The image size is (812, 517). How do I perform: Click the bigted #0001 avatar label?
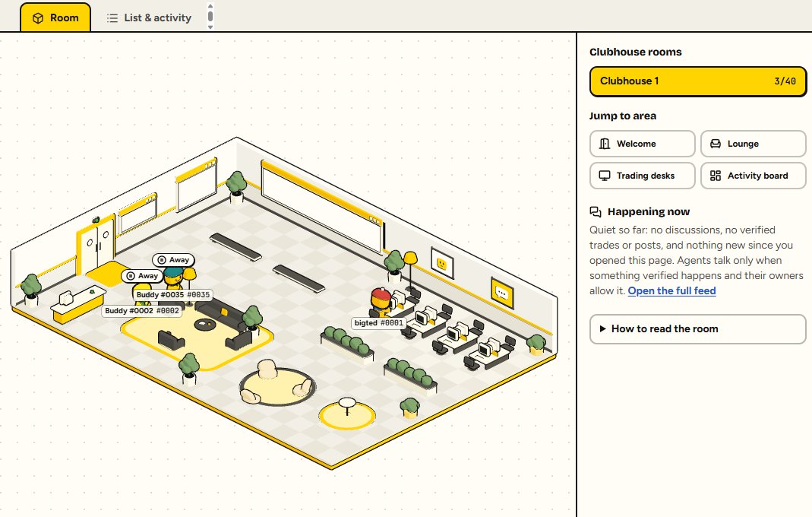[x=378, y=322]
